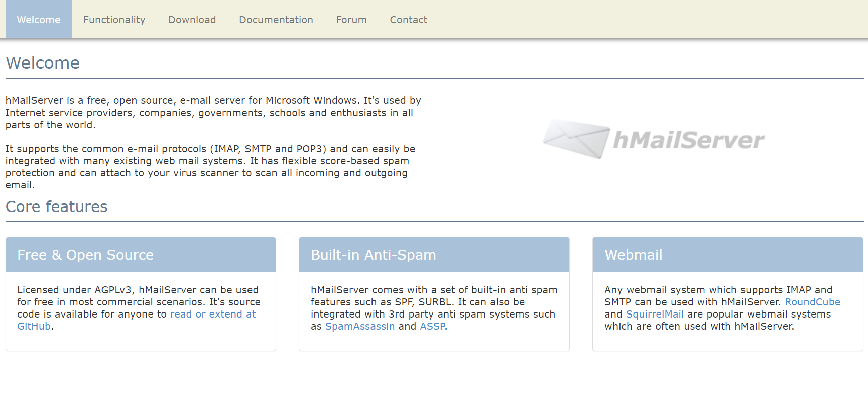The width and height of the screenshot is (868, 419).
Task: Open the Functionality menu item
Action: click(114, 20)
